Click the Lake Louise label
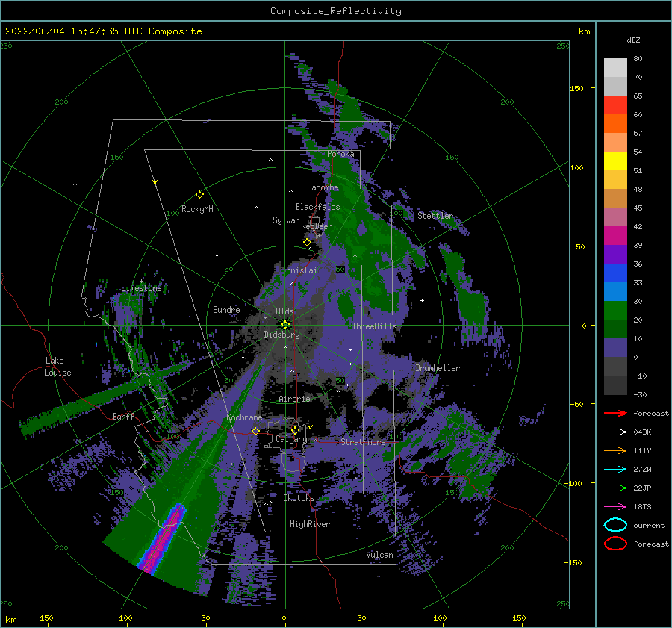Viewport: 672px width, 628px height. [x=57, y=367]
